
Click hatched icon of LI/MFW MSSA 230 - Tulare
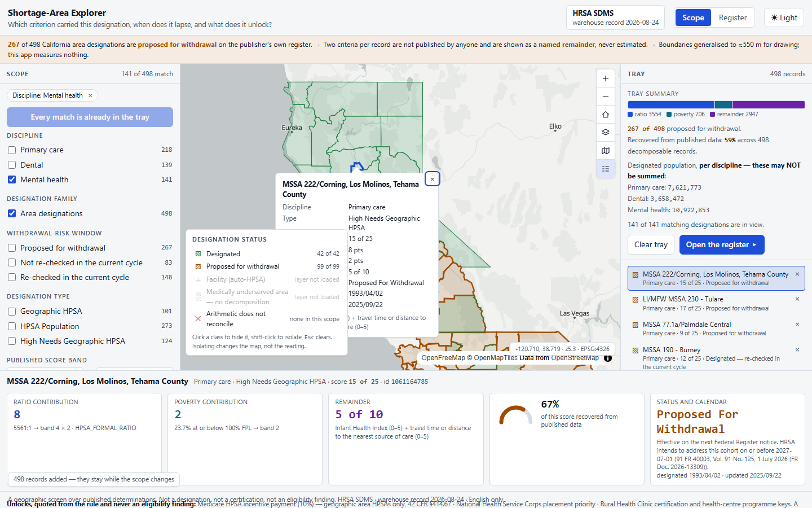click(x=636, y=300)
